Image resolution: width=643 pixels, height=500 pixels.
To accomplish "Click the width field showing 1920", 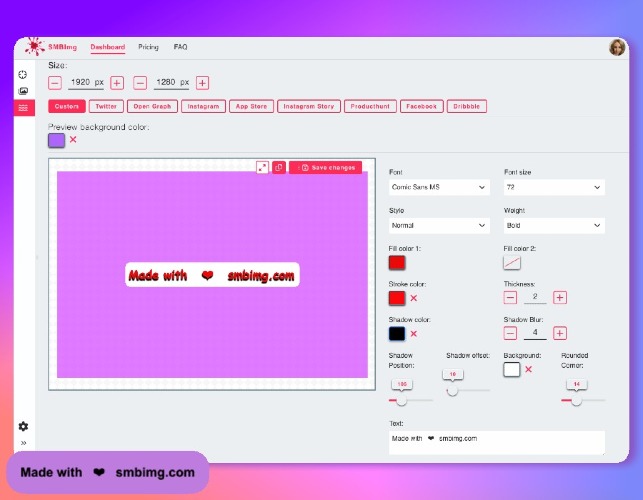I will tap(86, 83).
